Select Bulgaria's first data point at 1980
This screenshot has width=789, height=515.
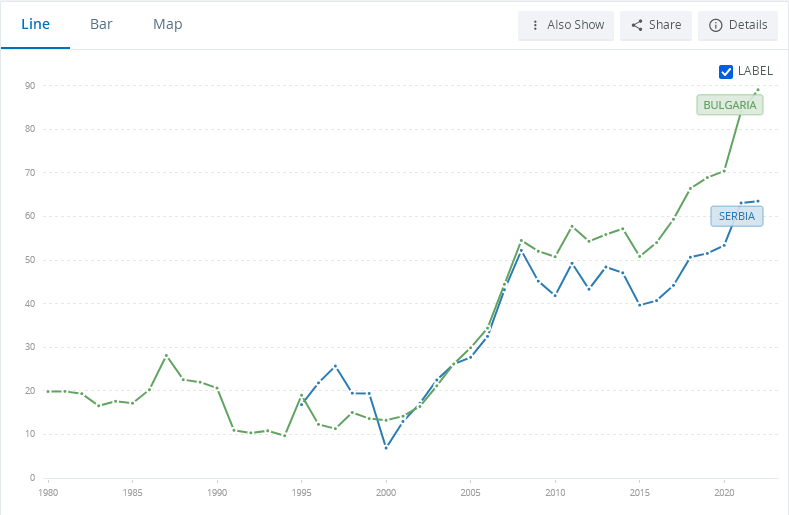point(48,391)
